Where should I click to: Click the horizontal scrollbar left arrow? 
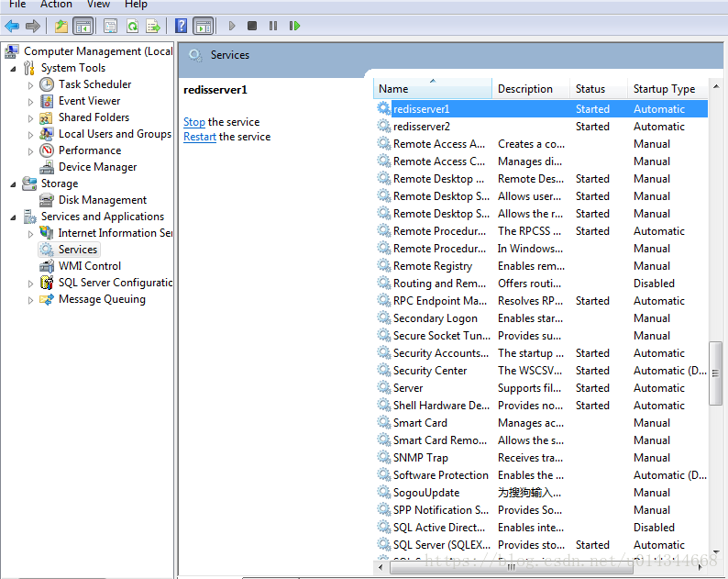pyautogui.click(x=381, y=567)
